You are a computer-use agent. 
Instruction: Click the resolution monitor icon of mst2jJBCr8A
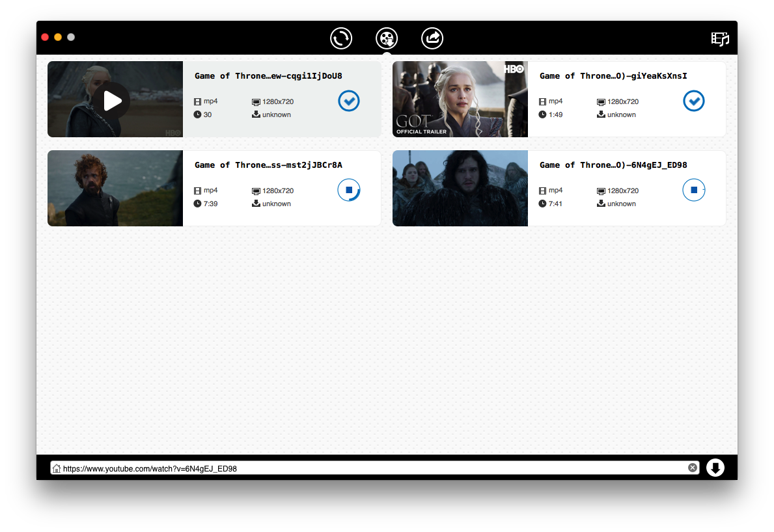coord(256,191)
